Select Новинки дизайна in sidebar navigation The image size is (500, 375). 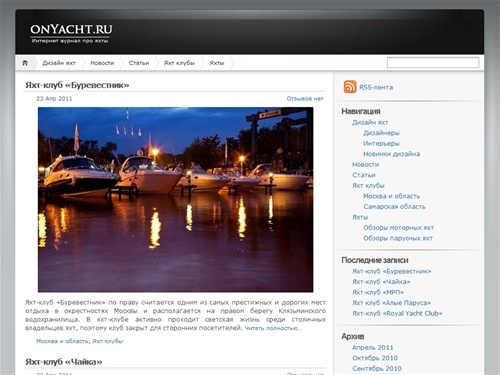391,154
